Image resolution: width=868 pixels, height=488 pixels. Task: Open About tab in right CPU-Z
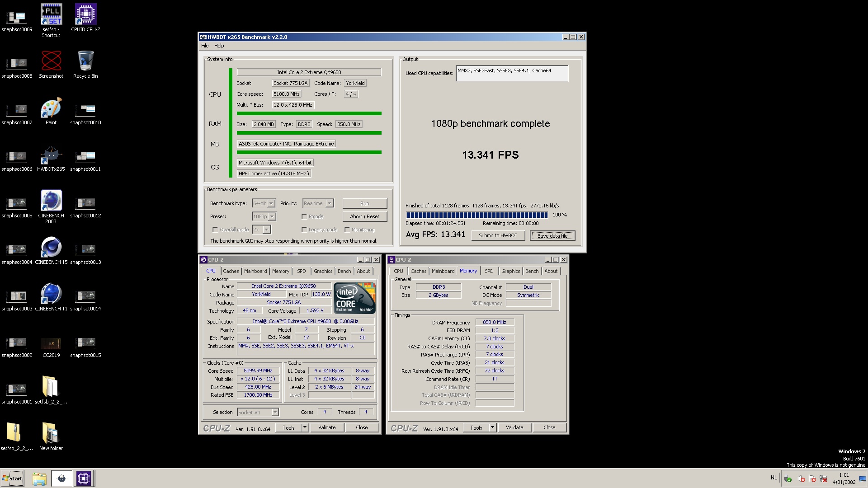(x=551, y=271)
